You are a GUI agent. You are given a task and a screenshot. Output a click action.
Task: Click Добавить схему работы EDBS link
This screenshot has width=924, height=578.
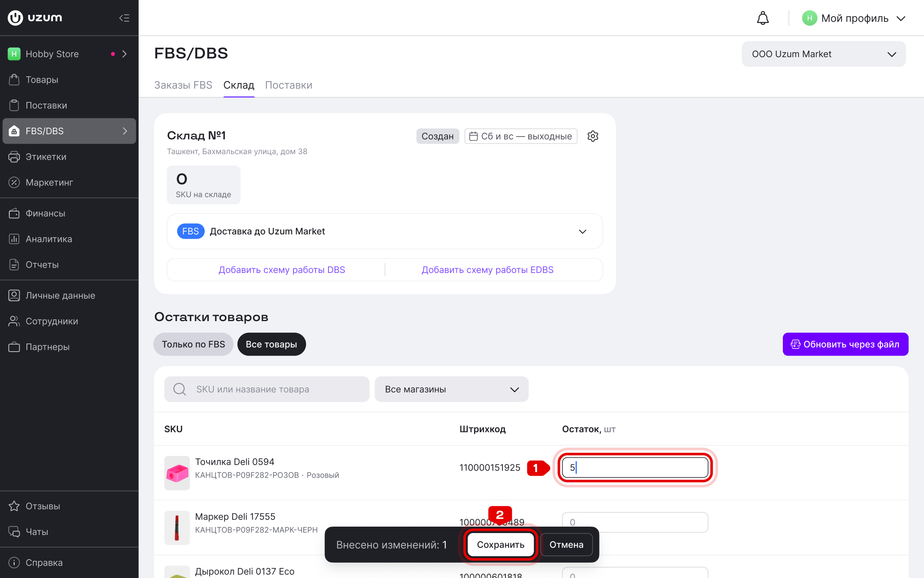coord(487,270)
